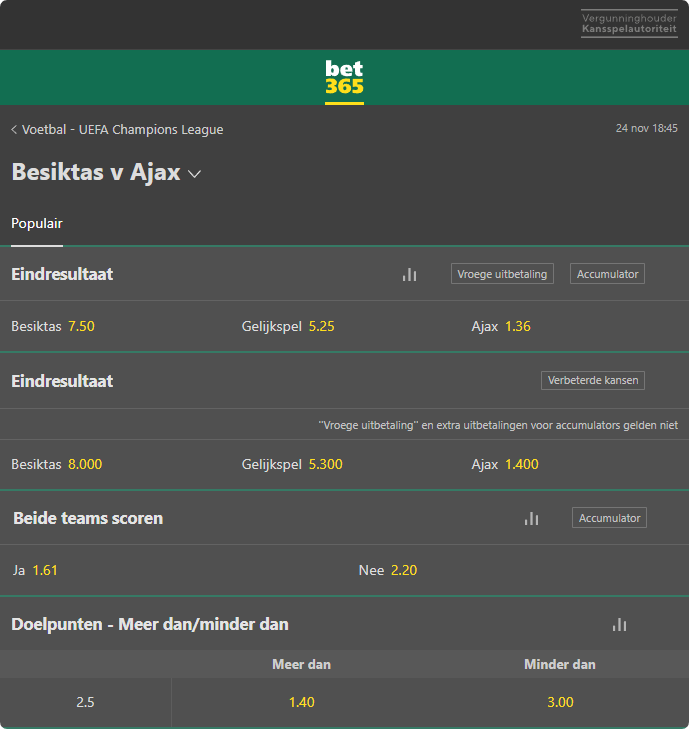Select Meer dan 2.5 at 1.40
Screen dimensions: 689x729
pos(301,702)
